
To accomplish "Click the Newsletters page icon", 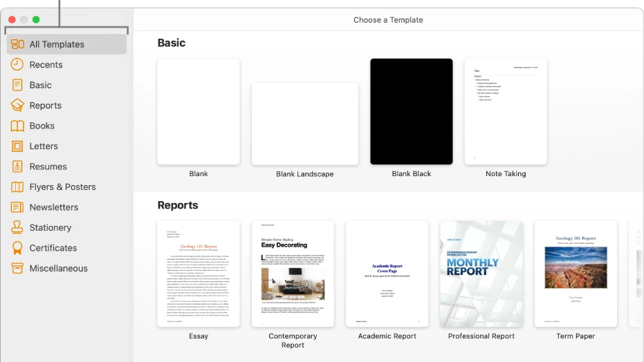I will (x=17, y=207).
